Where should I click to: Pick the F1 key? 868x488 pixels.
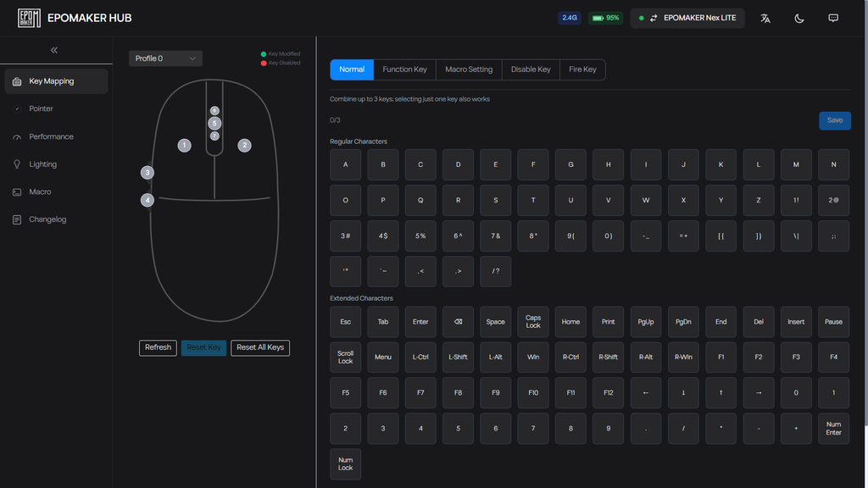point(721,358)
